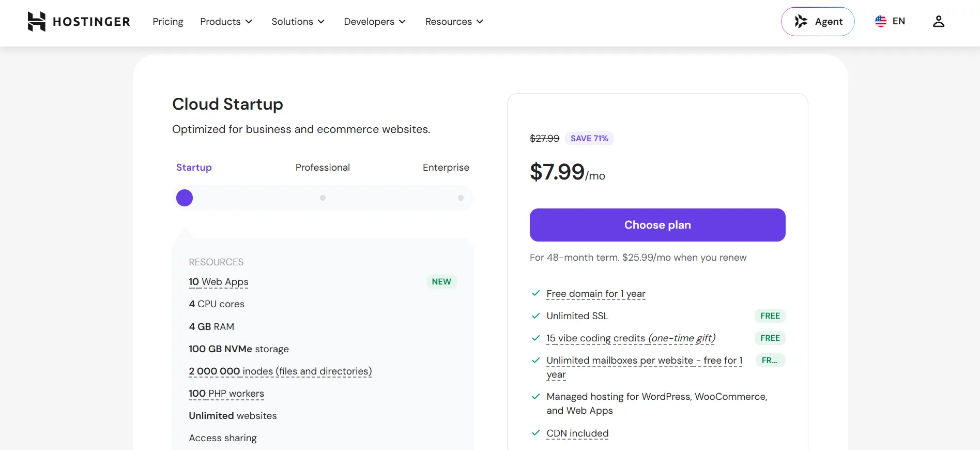Click the Hostinger logo
Screen dimensions: 980x450
coord(79,22)
